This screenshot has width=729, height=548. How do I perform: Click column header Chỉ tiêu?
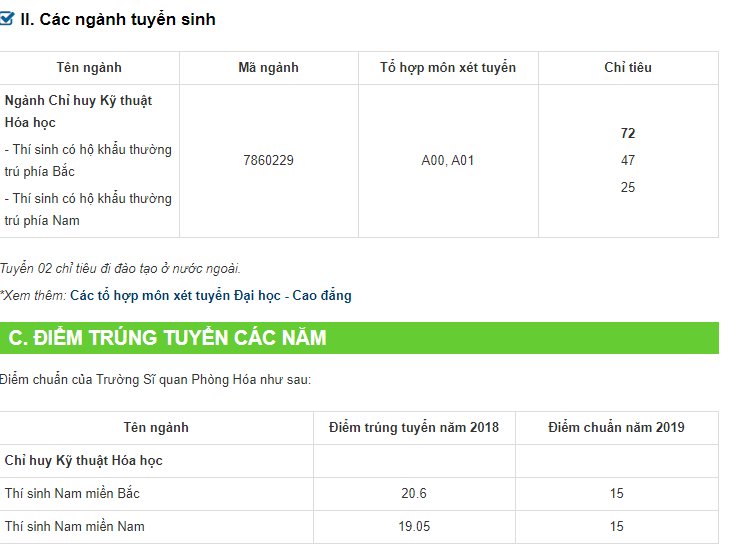(x=628, y=68)
